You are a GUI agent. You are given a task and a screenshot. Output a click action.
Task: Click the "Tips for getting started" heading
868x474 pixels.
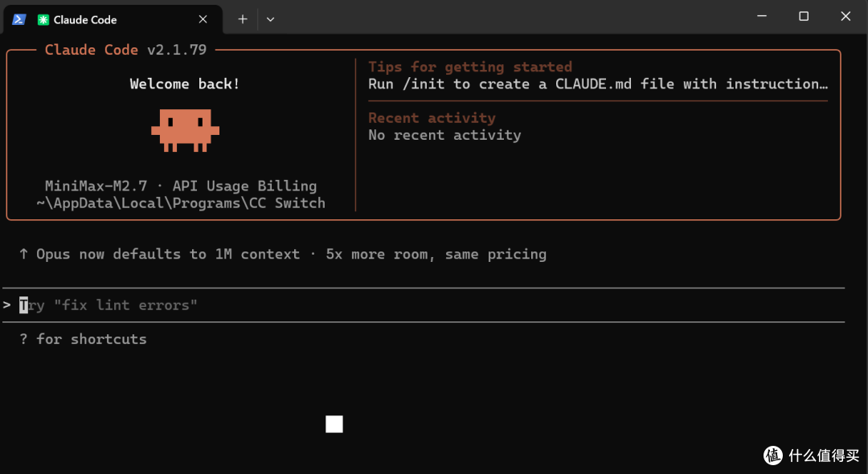[x=470, y=67]
